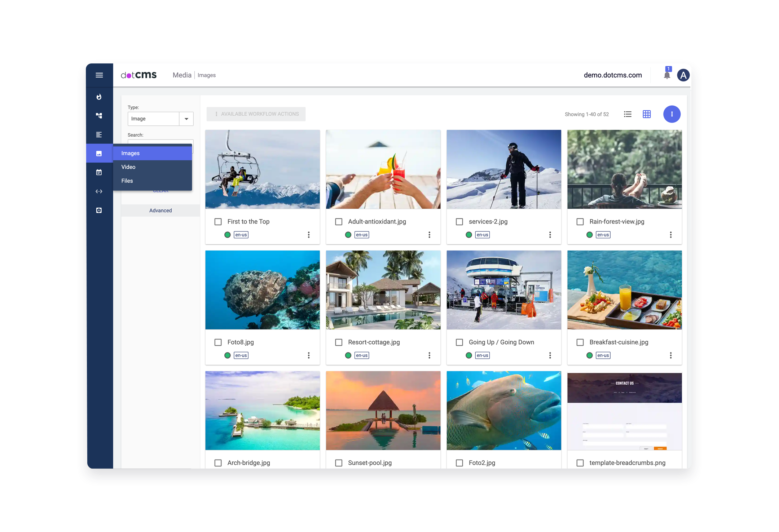Open the three-dot menu on Foto8.jpg card
This screenshot has height=532, width=779.
coord(309,356)
